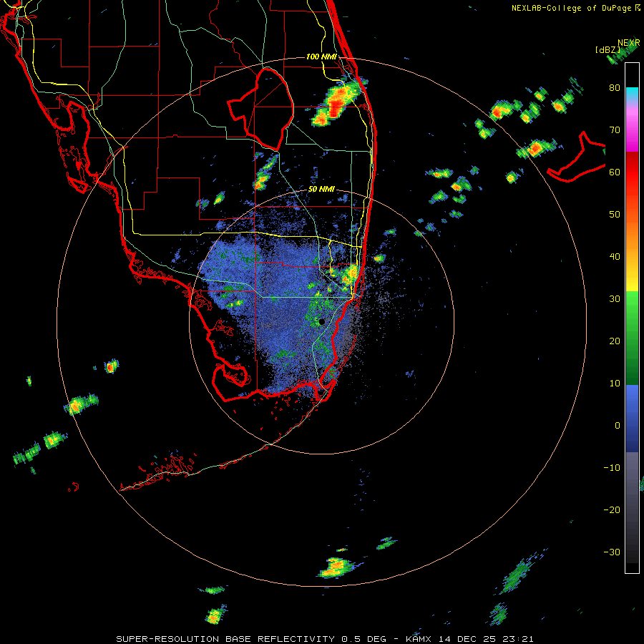Select the 10 value on the dBZ scale
The height and width of the screenshot is (644, 644).
615,384
